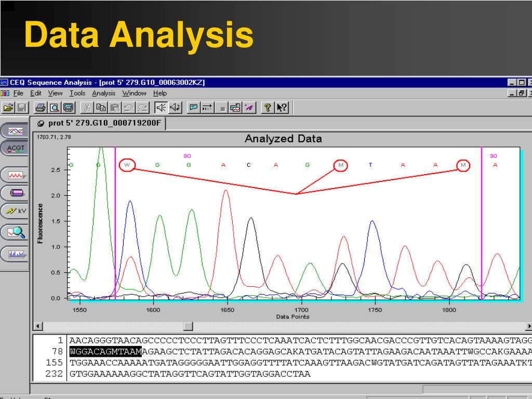Screen dimensions: 532x399
Task: Minimize the CEQ Sequence Analysis window
Action: pyautogui.click(x=512, y=83)
